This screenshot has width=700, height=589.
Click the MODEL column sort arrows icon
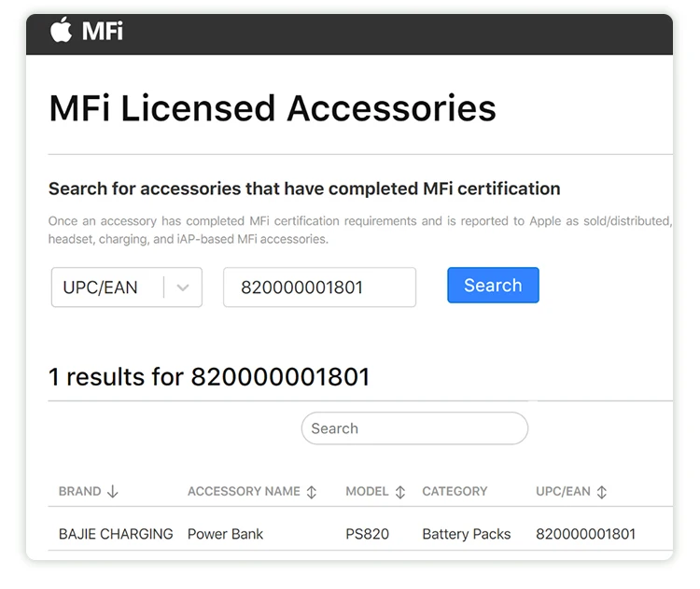coord(400,492)
